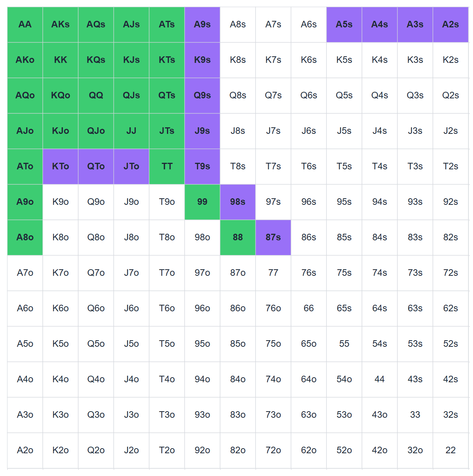Click the A8o green cell

point(25,238)
